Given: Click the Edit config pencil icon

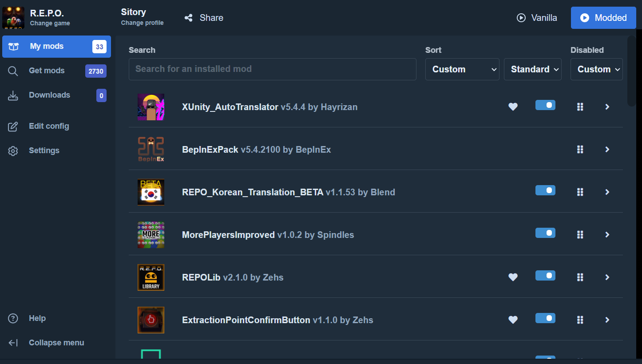Looking at the screenshot, I should pos(13,127).
